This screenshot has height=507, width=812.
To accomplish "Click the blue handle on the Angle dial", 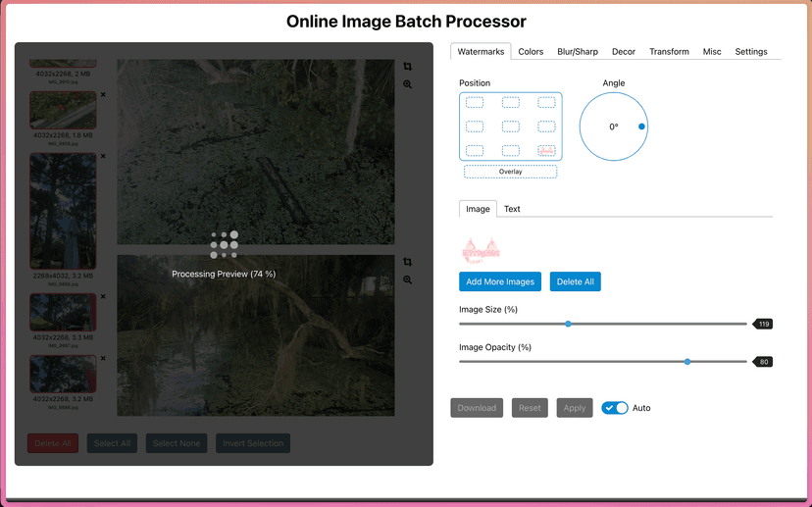I will pos(641,127).
